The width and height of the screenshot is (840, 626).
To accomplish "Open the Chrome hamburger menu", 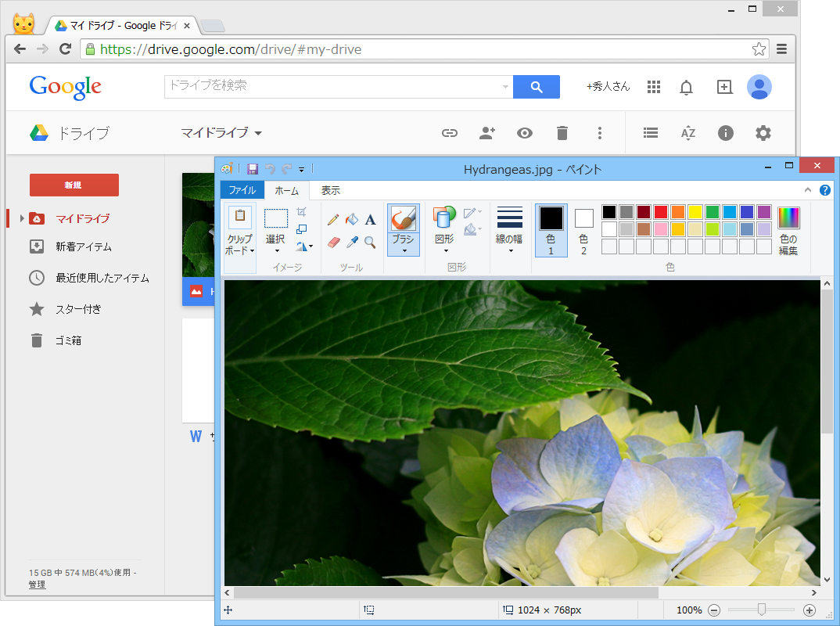I will pos(781,49).
